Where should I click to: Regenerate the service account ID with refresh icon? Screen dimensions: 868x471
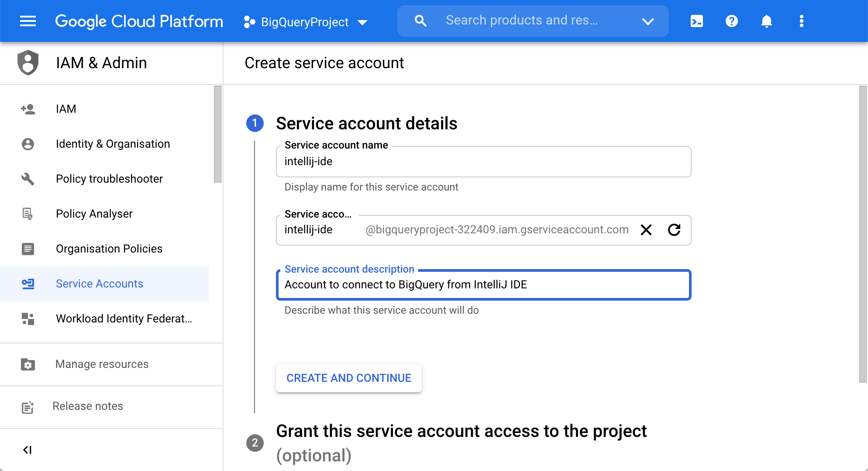point(674,230)
